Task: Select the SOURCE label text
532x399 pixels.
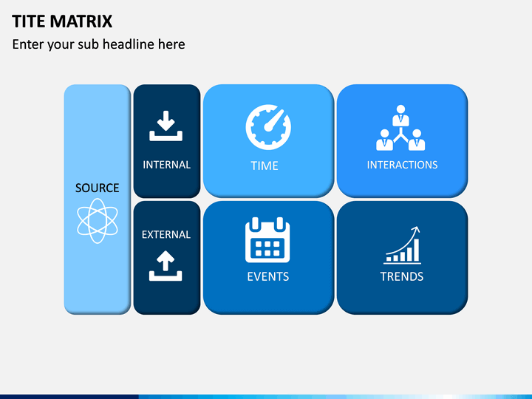Action: click(97, 188)
